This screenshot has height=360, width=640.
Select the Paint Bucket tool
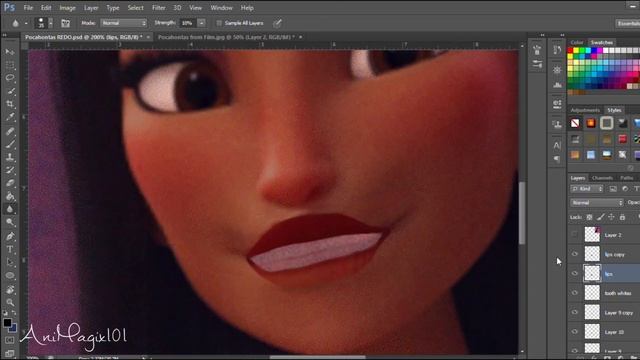click(x=10, y=196)
